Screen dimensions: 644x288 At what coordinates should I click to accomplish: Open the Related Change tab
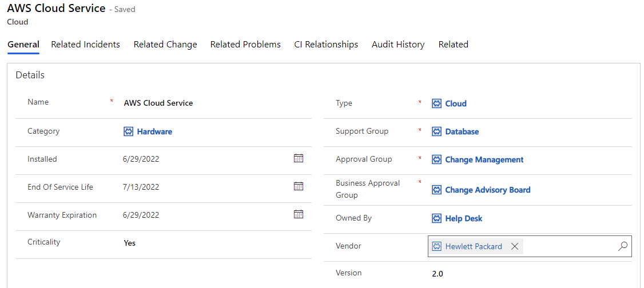click(165, 45)
